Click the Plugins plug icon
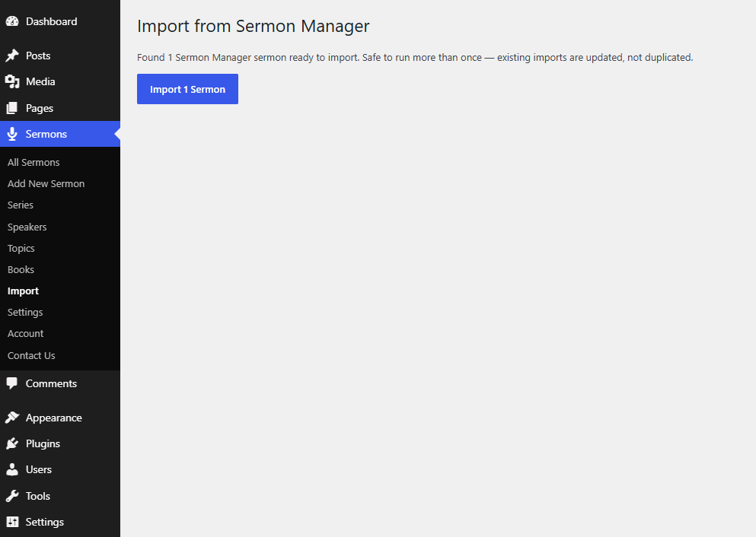756x537 pixels. coord(12,443)
